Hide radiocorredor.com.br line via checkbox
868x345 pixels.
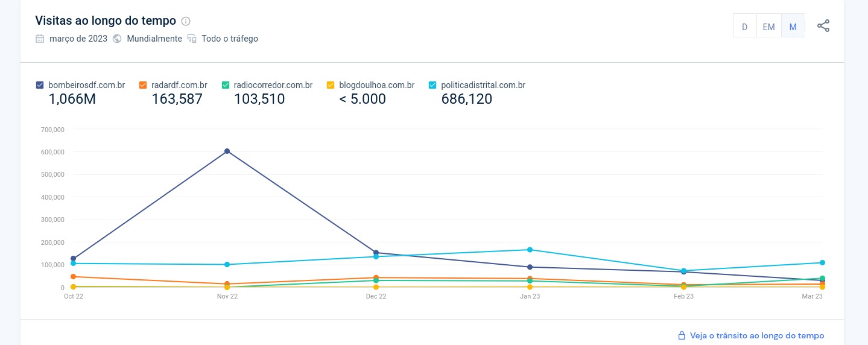pyautogui.click(x=226, y=85)
